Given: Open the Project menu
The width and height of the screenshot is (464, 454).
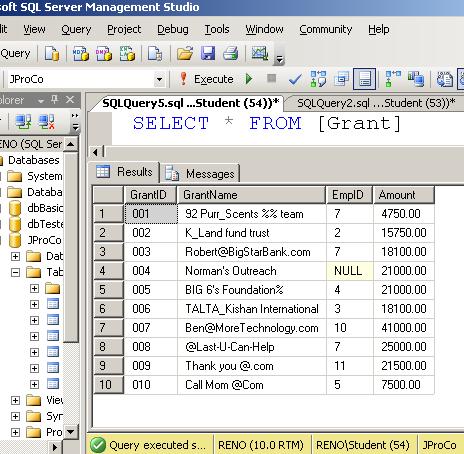Looking at the screenshot, I should [124, 29].
